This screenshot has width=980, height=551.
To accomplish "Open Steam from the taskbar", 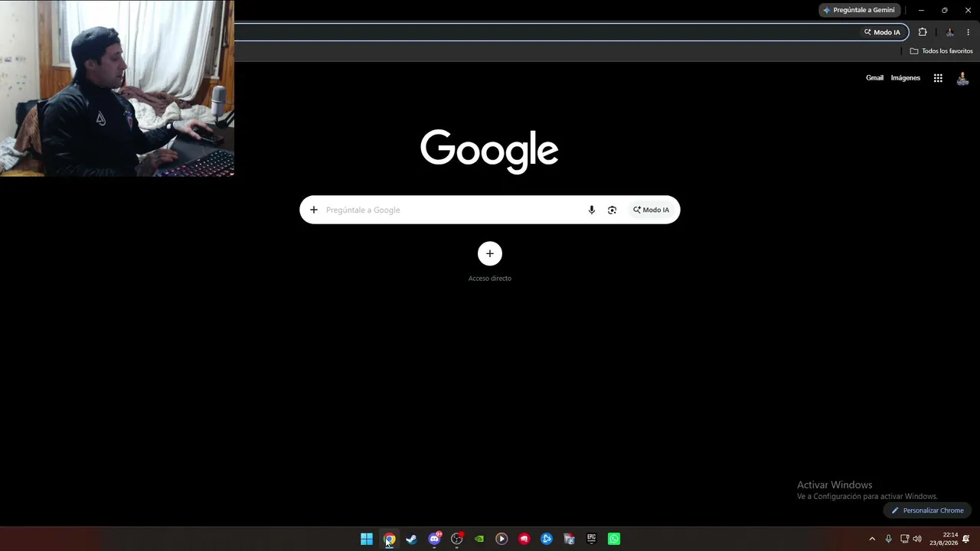I will (x=412, y=539).
